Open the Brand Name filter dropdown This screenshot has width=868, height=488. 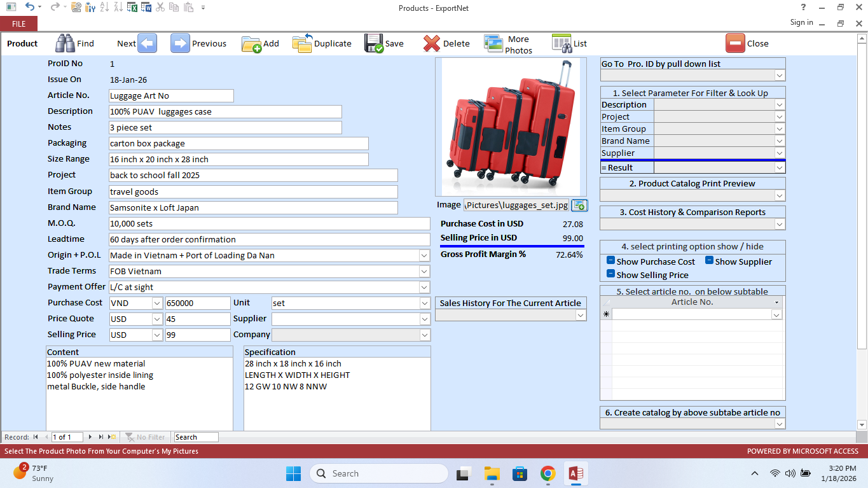[779, 141]
